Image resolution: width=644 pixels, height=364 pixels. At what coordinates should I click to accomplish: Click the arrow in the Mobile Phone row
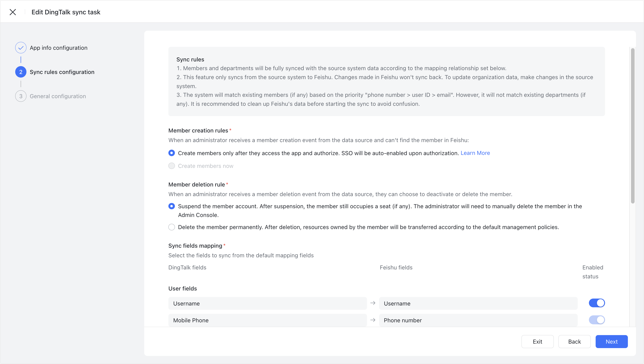[373, 320]
